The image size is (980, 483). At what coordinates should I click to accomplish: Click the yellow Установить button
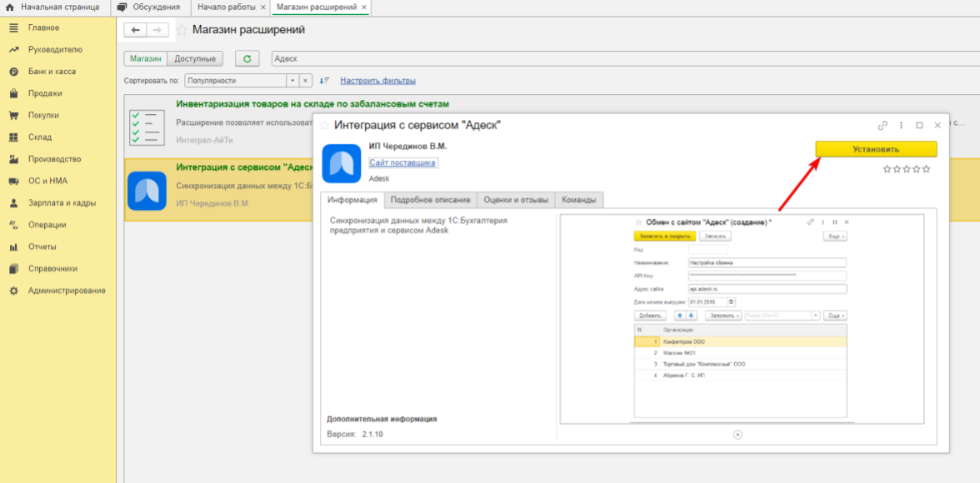[x=877, y=149]
